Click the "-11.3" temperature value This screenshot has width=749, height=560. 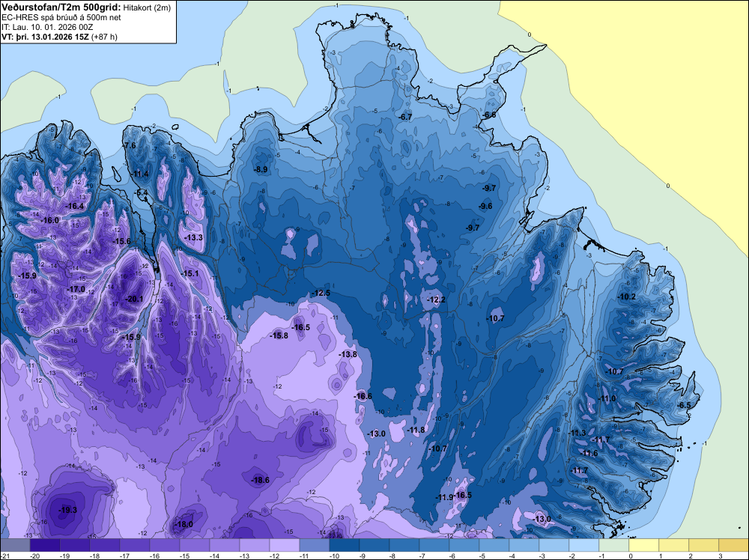pyautogui.click(x=577, y=433)
